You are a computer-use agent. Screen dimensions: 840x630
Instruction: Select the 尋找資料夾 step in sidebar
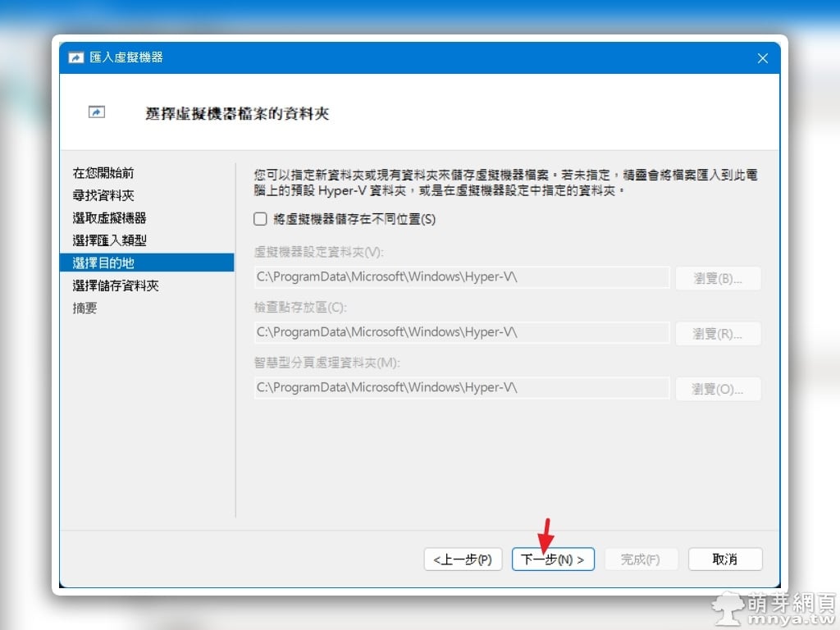click(x=103, y=195)
